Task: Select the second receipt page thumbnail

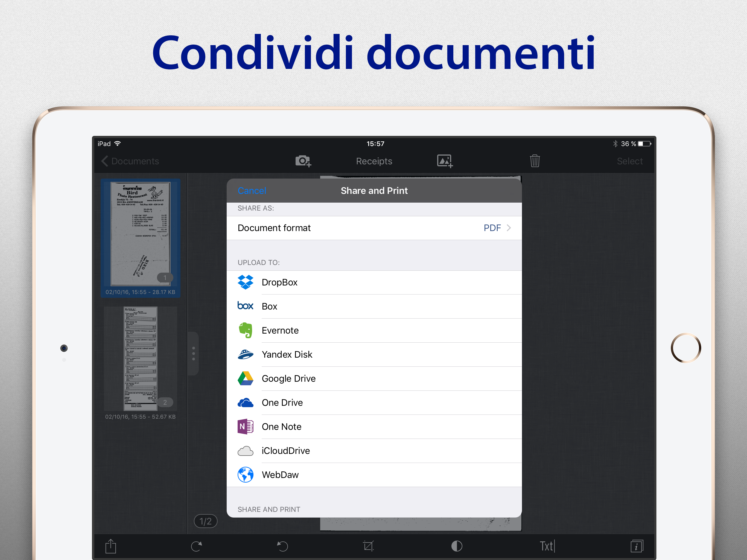Action: [140, 358]
